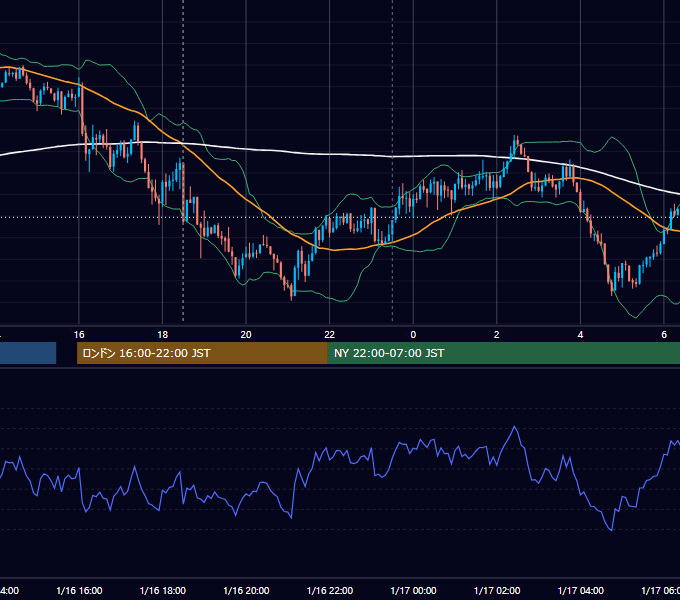The width and height of the screenshot is (680, 600).
Task: Click the 1/16 18:00 time label
Action: click(x=163, y=590)
